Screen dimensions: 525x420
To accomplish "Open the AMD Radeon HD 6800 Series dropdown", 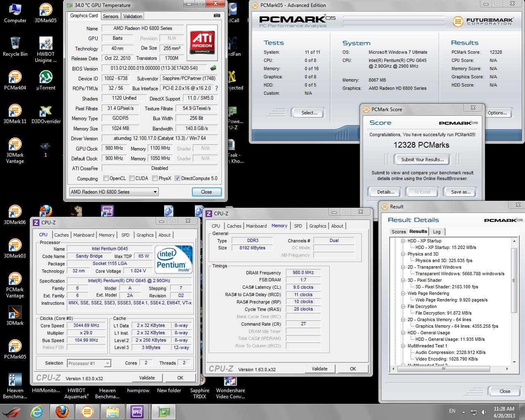I will point(114,192).
